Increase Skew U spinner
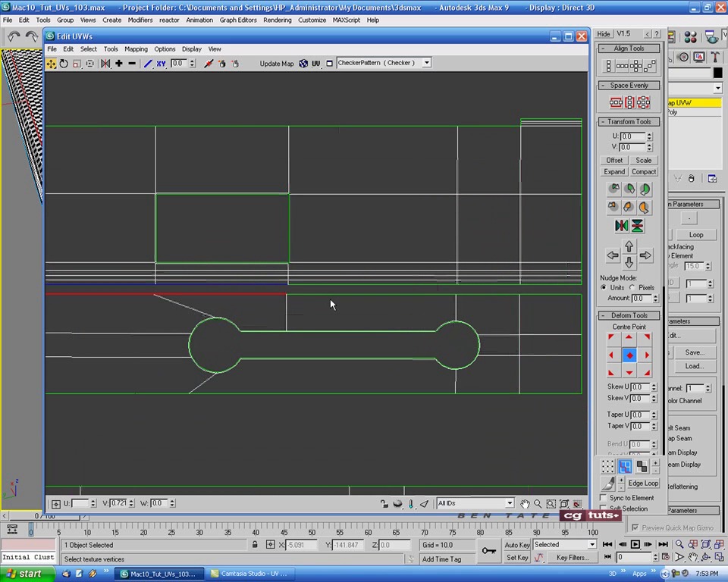This screenshot has width=728, height=582. (654, 385)
